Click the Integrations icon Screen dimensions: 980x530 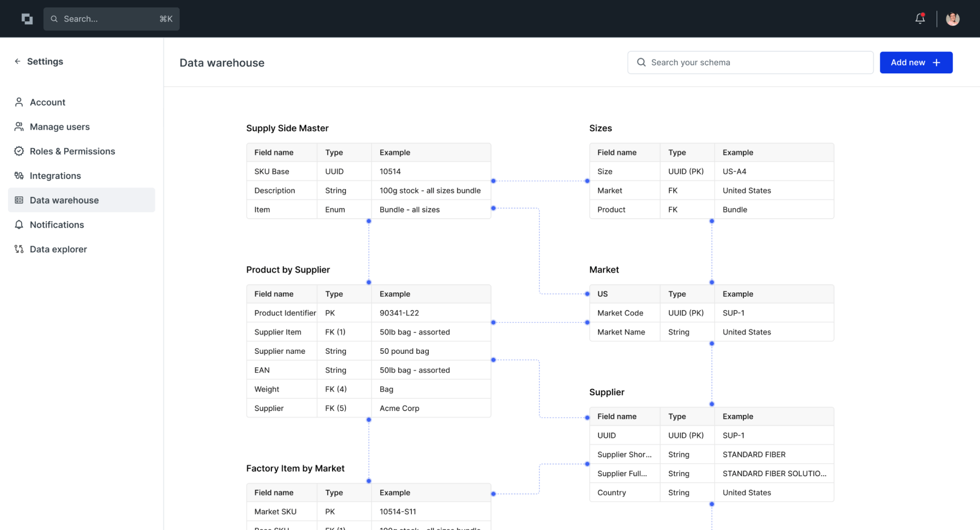19,176
